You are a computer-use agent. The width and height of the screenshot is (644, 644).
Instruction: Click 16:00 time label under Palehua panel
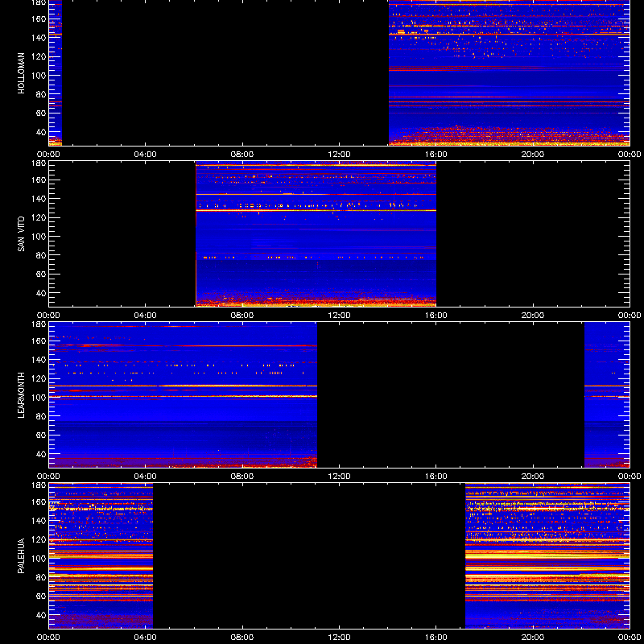[436, 638]
